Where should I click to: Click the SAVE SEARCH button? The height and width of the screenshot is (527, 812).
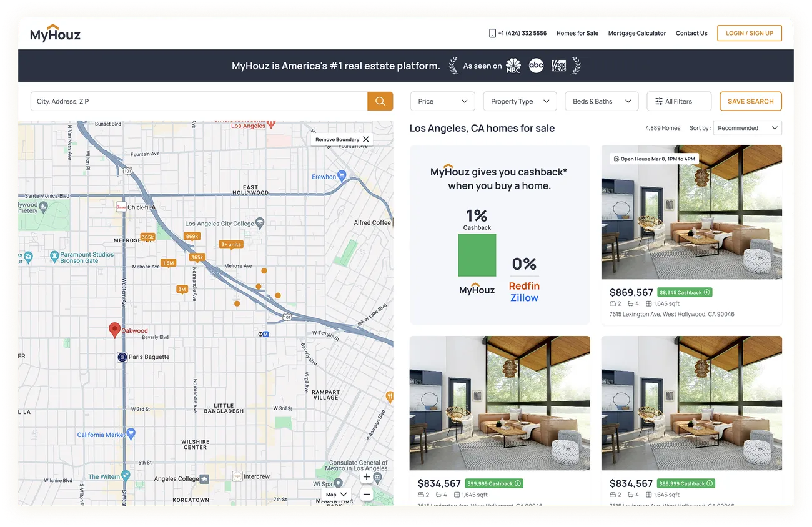751,101
